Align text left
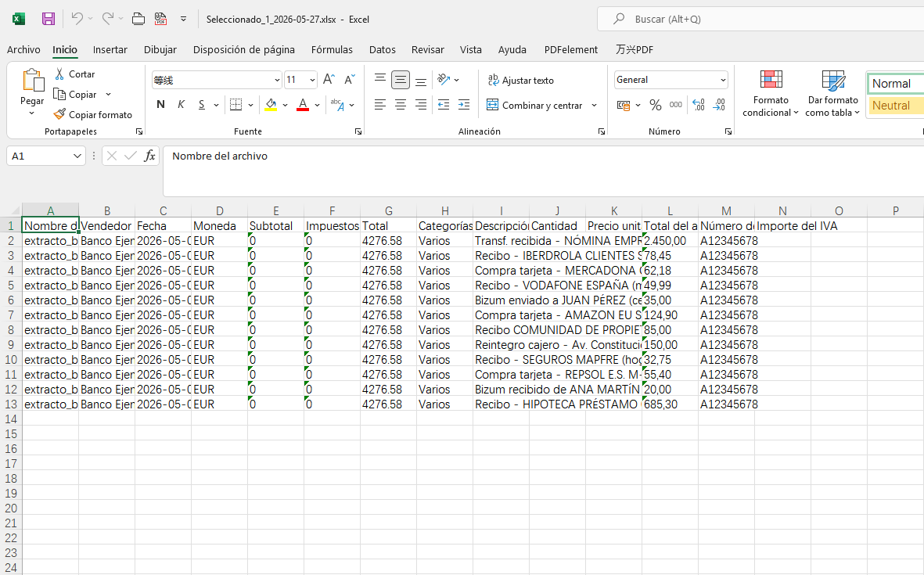 380,105
